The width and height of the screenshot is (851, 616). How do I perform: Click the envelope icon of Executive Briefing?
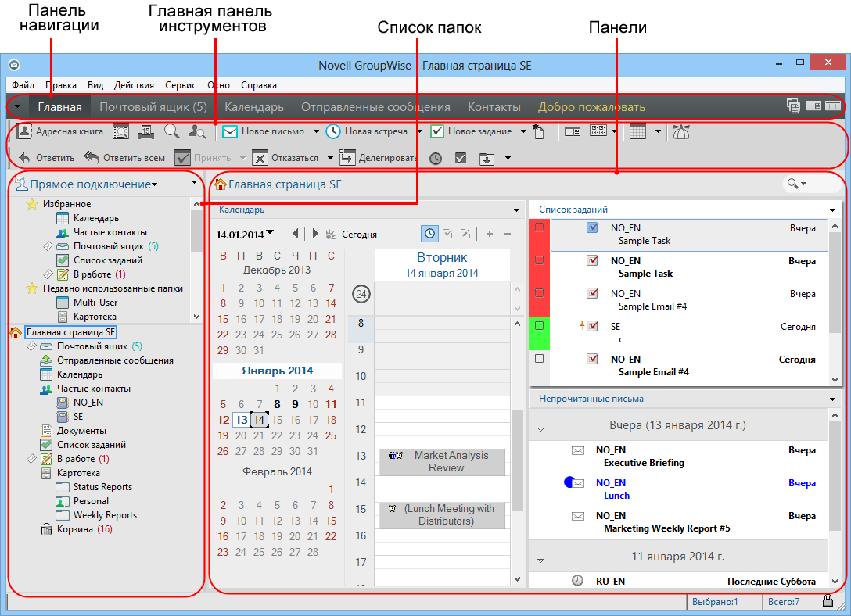tap(578, 450)
